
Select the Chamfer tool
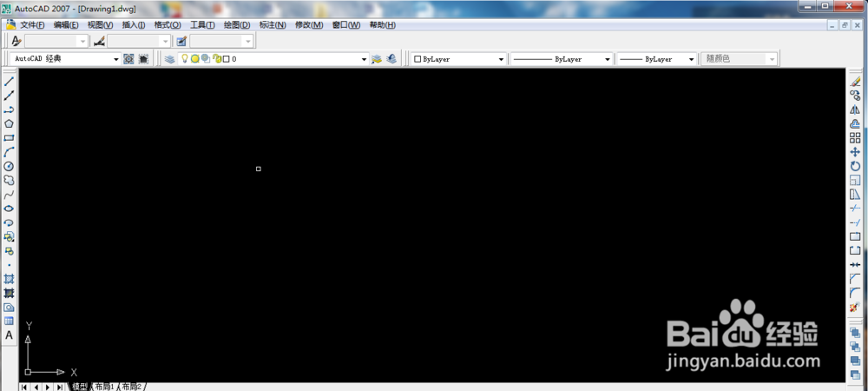[855, 279]
